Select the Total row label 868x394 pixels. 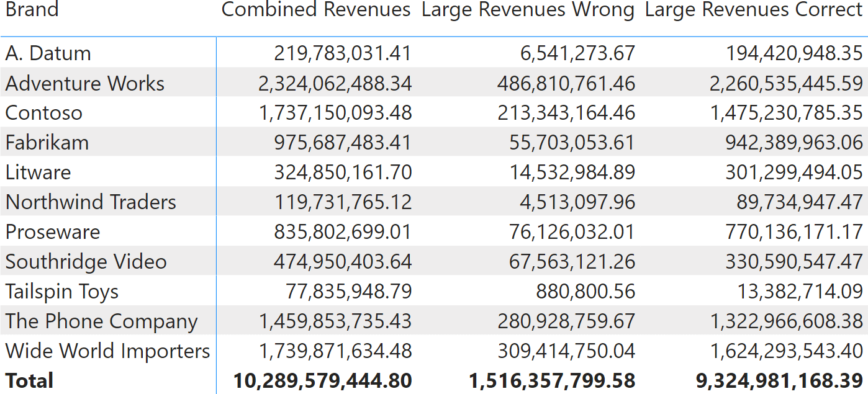(30, 380)
